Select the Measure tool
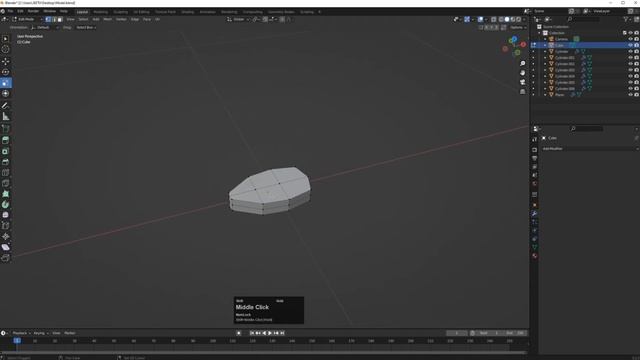Viewport: 640px width, 360px height. pyautogui.click(x=6, y=117)
